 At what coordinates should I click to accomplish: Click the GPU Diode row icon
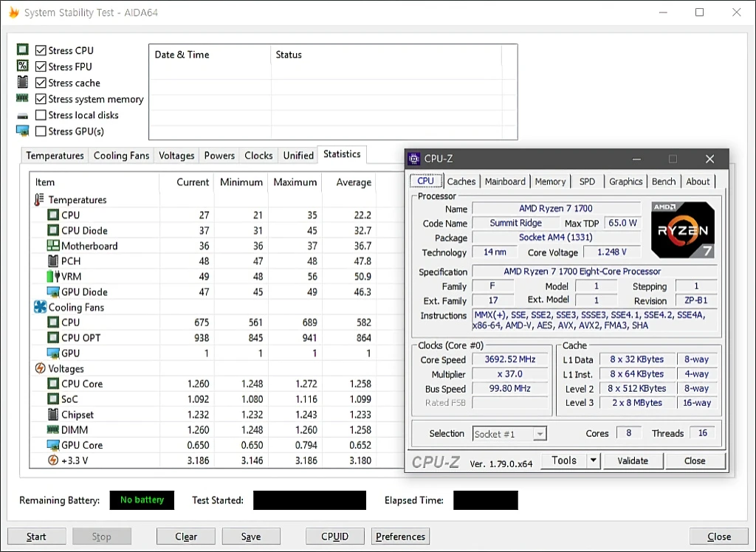point(53,291)
